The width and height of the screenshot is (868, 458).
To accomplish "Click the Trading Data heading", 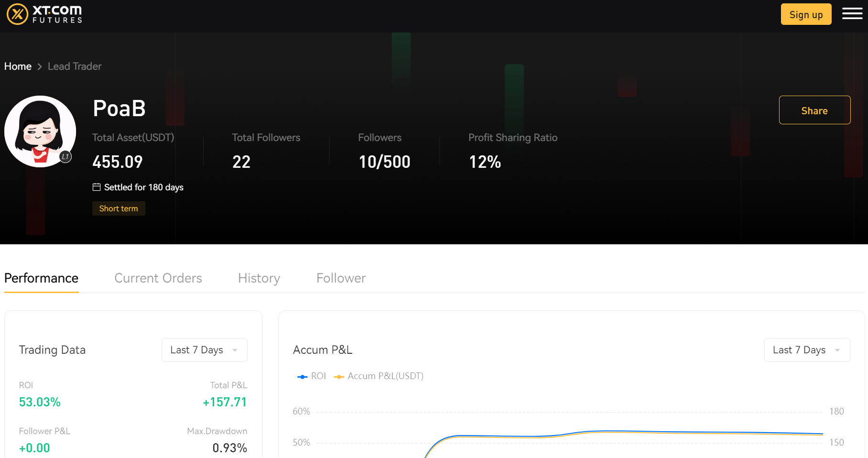I will (52, 350).
